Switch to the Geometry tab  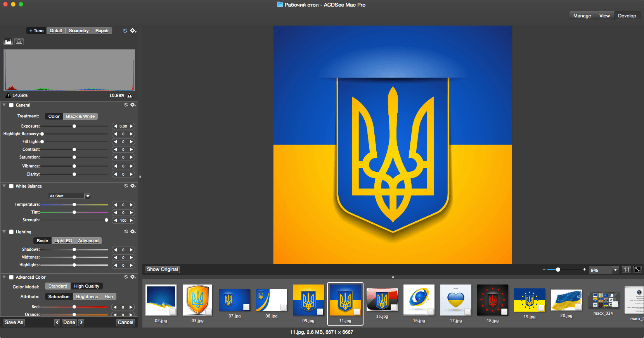[x=78, y=31]
